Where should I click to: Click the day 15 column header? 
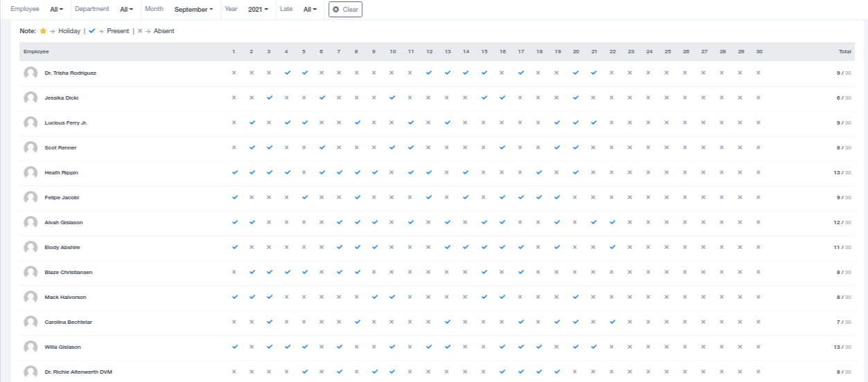point(484,52)
